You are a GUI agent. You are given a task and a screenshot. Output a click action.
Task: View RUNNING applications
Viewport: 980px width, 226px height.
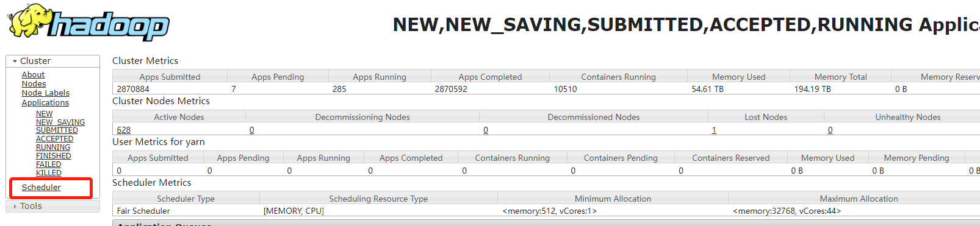pyautogui.click(x=53, y=147)
